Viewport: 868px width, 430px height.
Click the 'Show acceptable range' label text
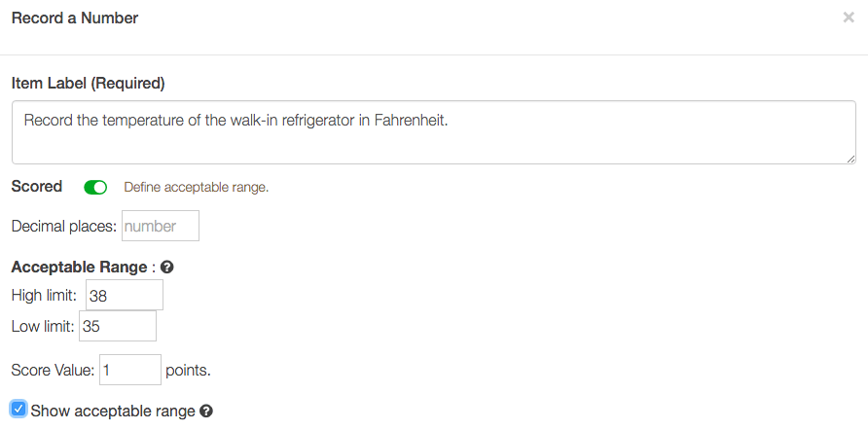click(113, 412)
